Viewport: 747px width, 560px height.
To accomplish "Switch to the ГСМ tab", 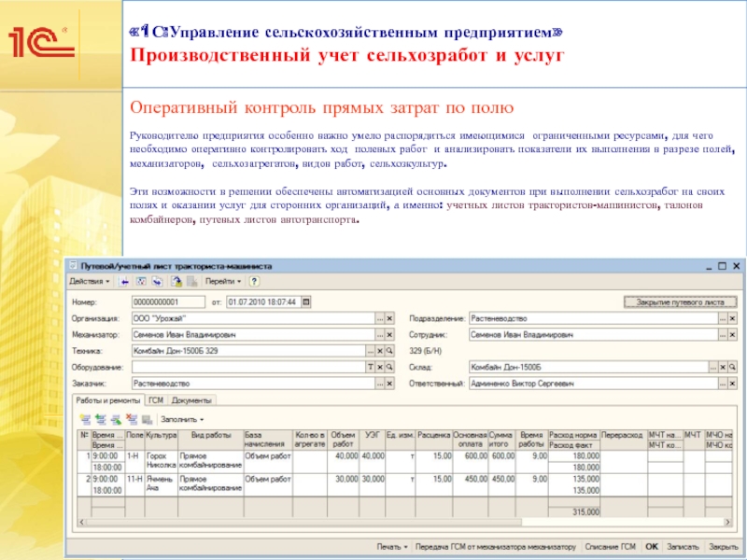I will click(155, 399).
